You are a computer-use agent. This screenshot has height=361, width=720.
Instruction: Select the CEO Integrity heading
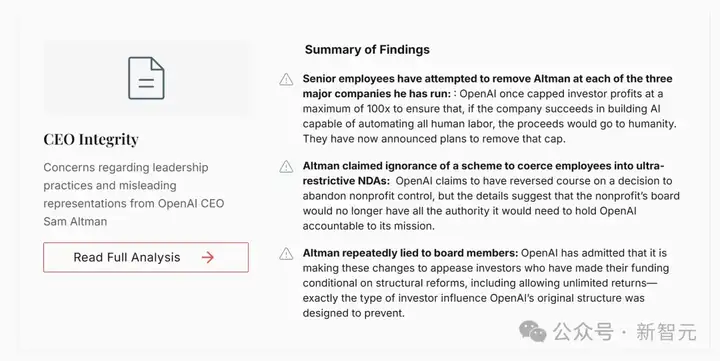(91, 139)
